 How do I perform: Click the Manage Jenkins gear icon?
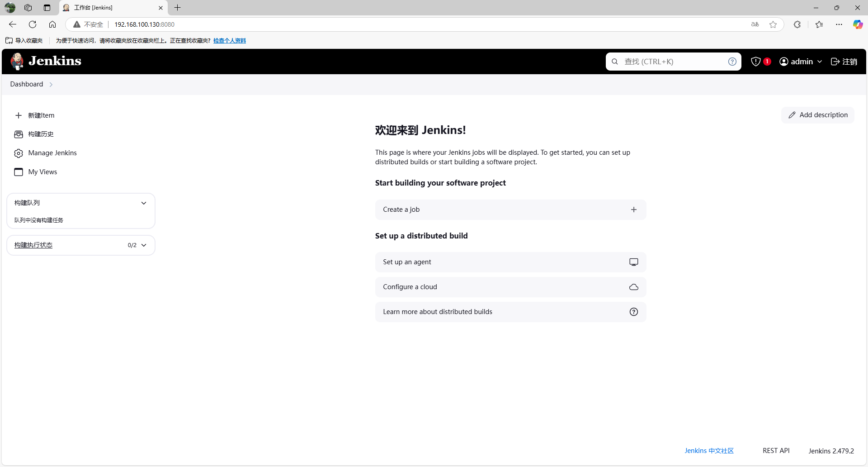(19, 153)
